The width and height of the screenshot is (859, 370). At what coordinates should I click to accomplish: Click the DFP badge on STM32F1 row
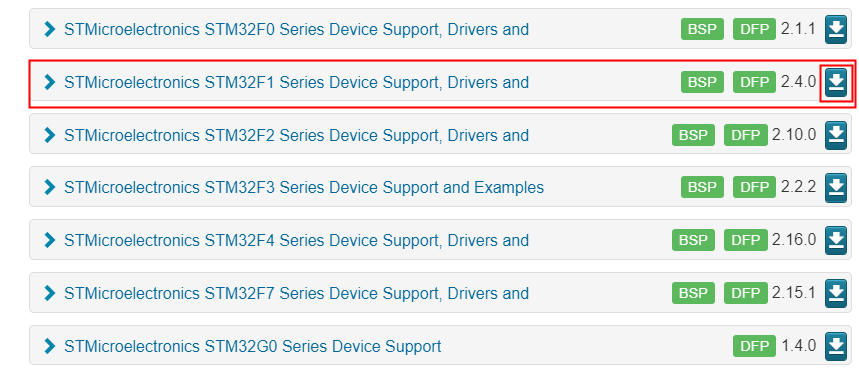point(754,82)
